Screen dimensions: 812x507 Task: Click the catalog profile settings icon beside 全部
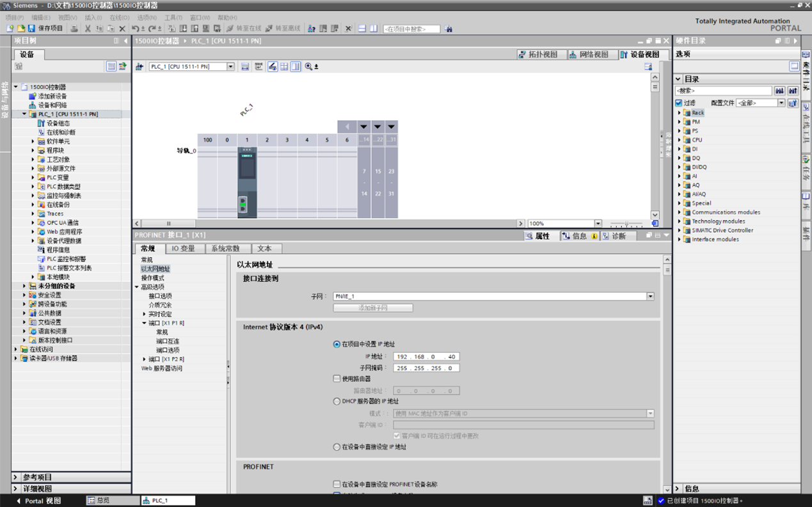(793, 103)
